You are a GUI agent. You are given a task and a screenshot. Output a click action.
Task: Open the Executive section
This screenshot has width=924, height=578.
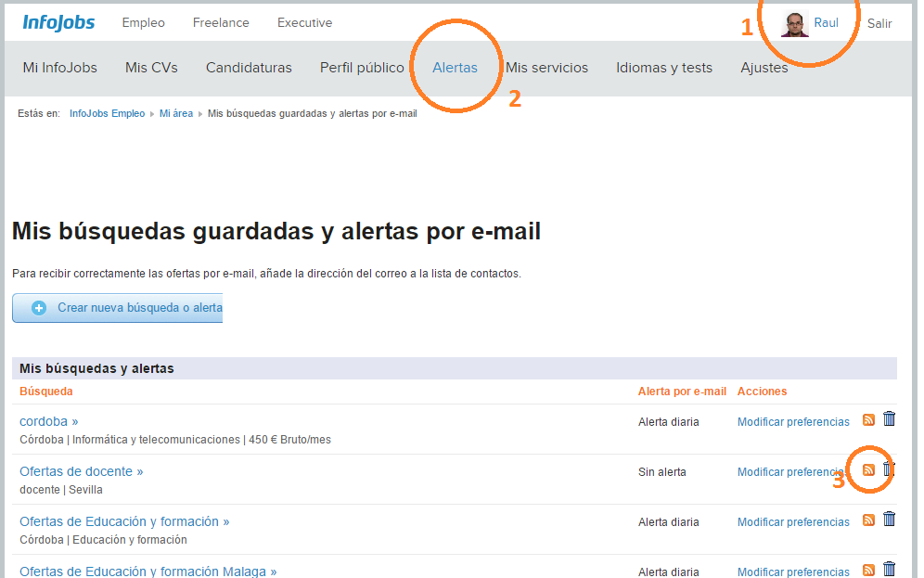(x=304, y=22)
